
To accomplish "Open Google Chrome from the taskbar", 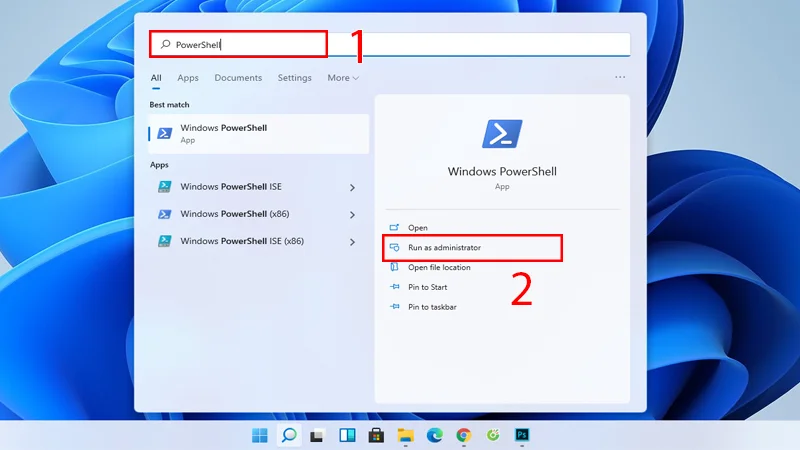I will tap(464, 435).
